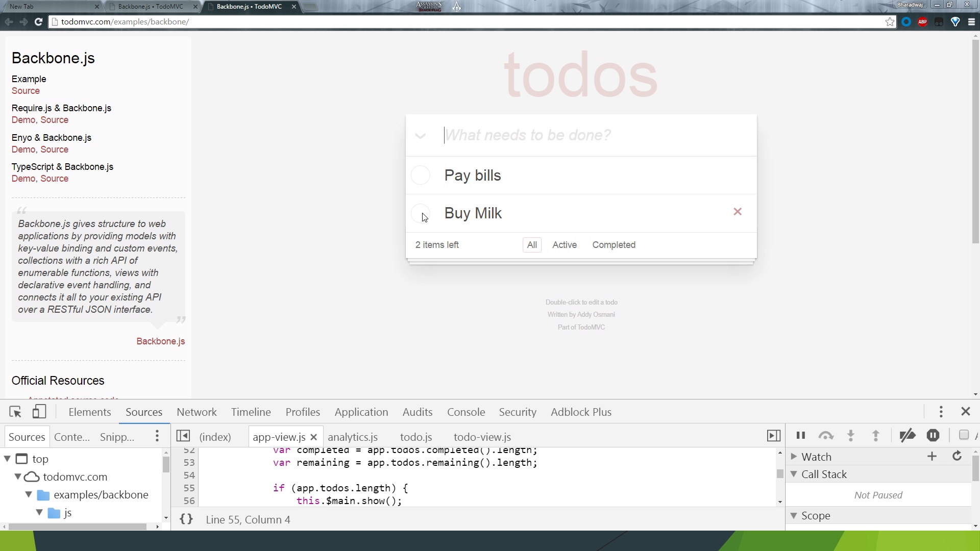Viewport: 980px width, 551px height.
Task: Hide the file navigator sidebar
Action: [183, 436]
